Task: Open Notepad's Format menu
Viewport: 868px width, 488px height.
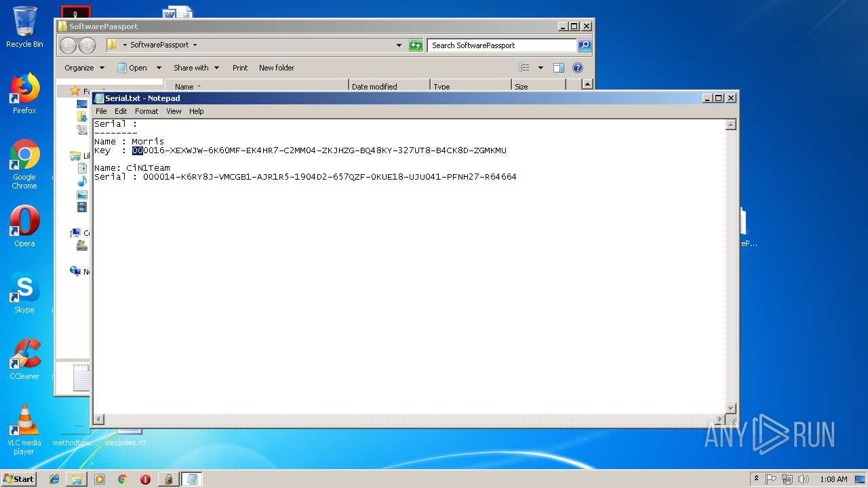Action: (x=146, y=111)
